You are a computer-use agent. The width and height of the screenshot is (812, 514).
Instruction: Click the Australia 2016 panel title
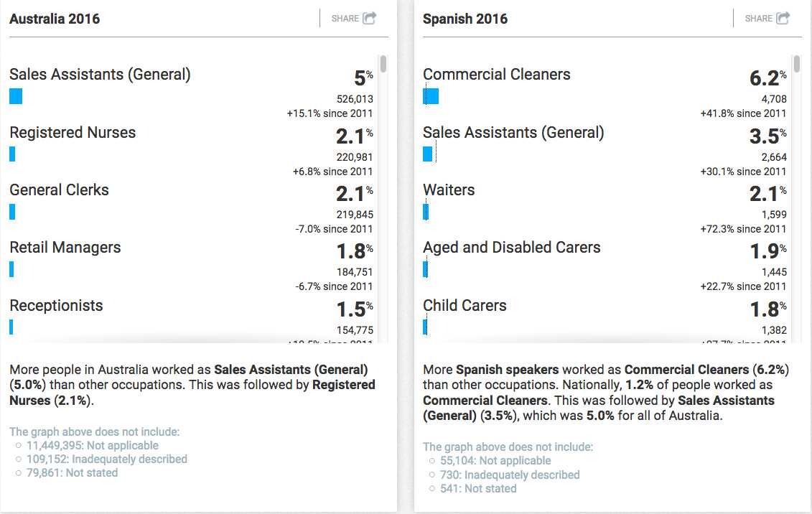click(55, 19)
